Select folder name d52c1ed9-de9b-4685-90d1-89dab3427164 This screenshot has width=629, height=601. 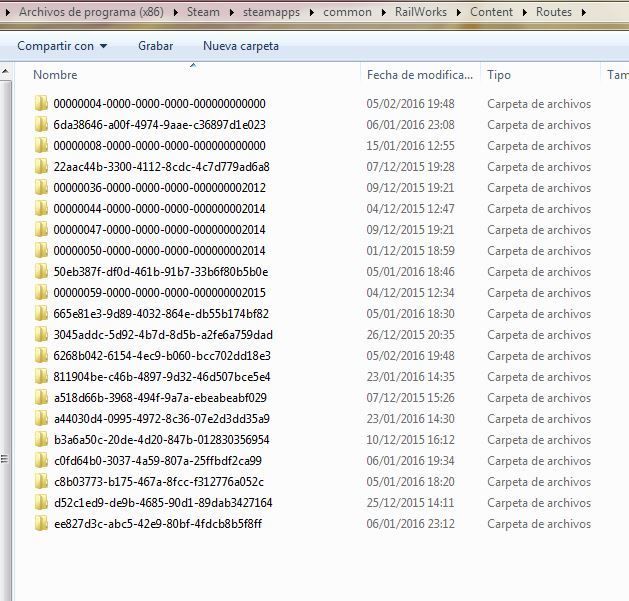pyautogui.click(x=163, y=503)
